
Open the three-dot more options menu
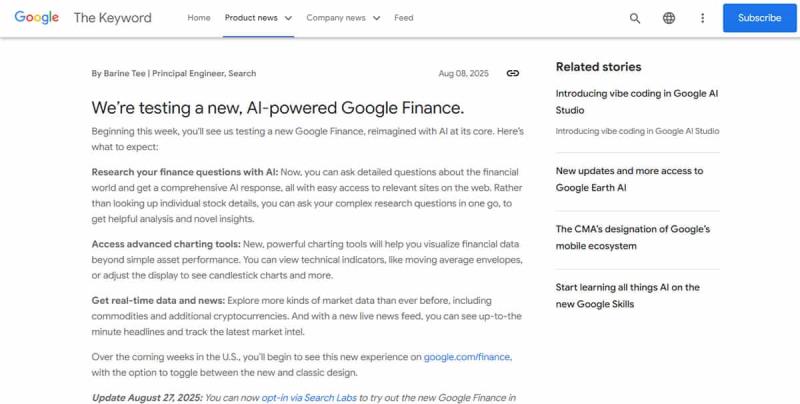coord(702,18)
